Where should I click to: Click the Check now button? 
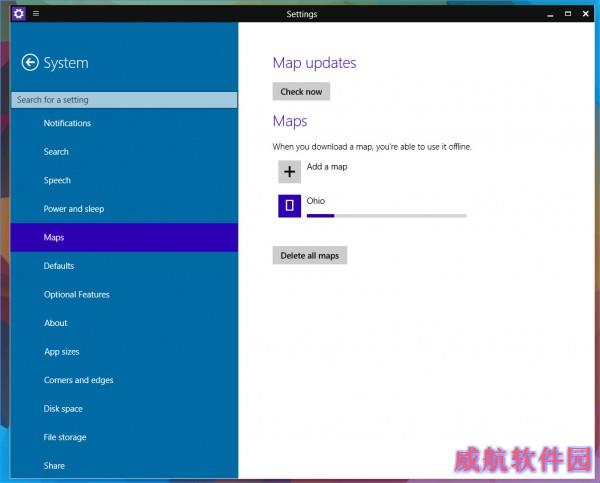coord(301,91)
